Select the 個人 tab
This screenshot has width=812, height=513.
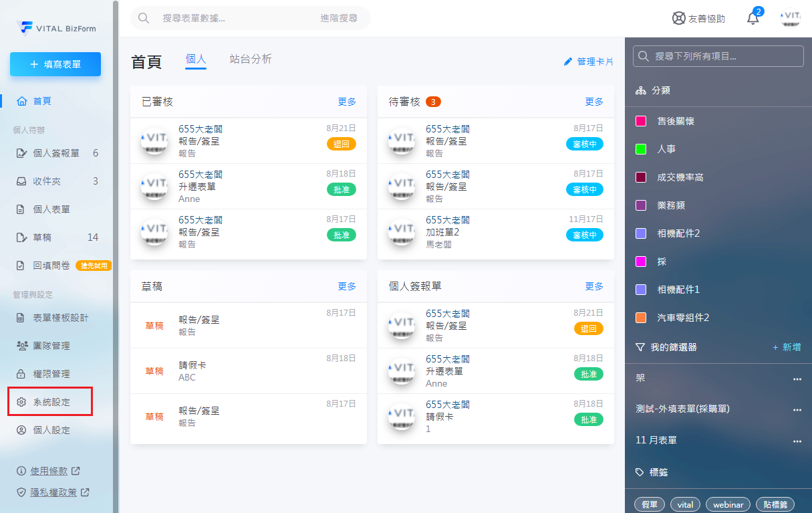pyautogui.click(x=196, y=59)
